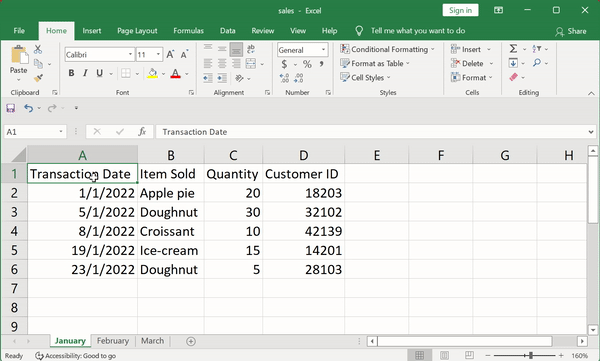Viewport: 600px width, 361px height.
Task: Expand the General number format dropdown
Action: [323, 50]
